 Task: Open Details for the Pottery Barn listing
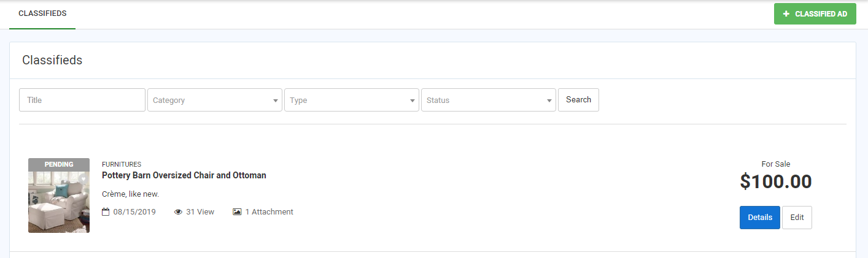pos(759,218)
